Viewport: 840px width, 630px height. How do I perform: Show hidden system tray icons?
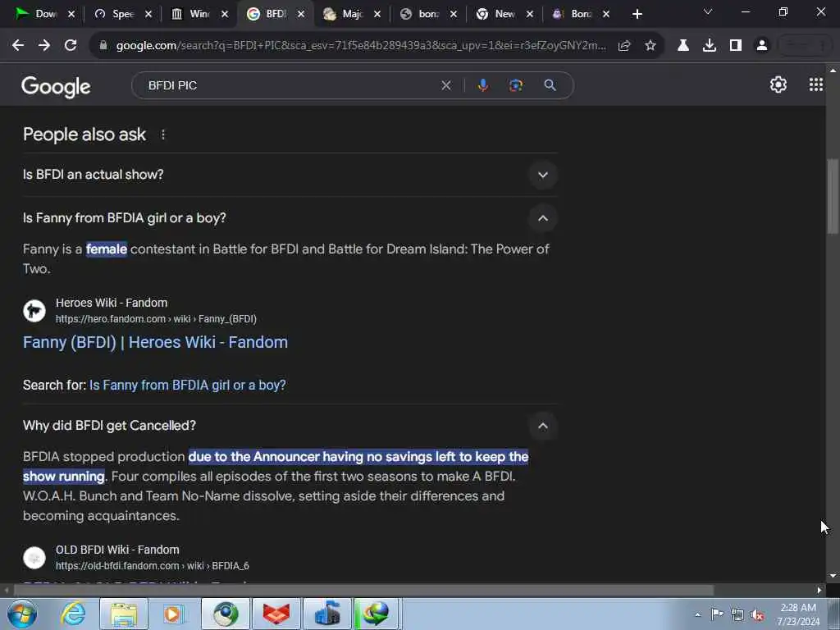697,615
